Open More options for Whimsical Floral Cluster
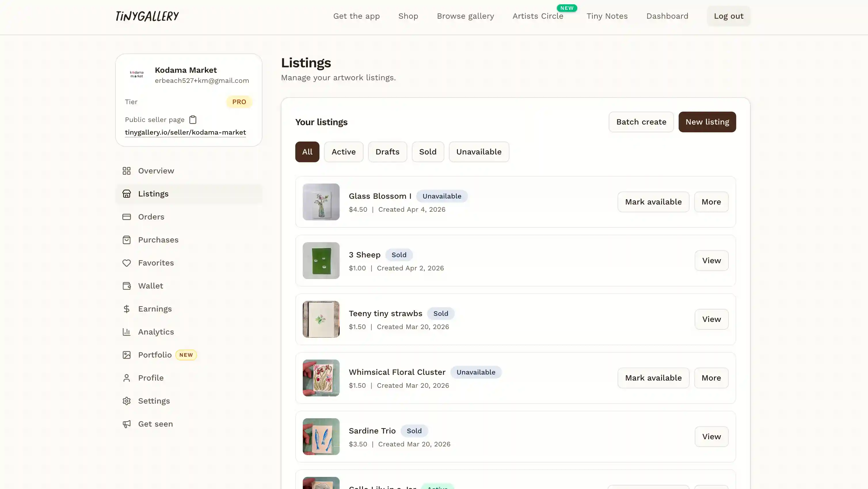Screen dimensions: 868x489 tap(711, 378)
